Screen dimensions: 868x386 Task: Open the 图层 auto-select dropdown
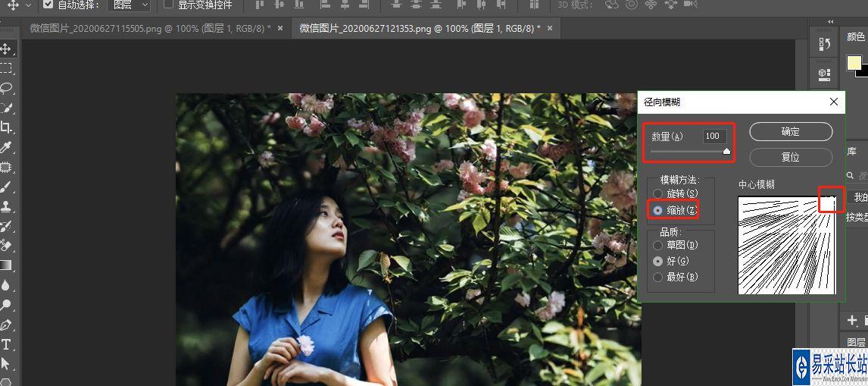pos(129,5)
